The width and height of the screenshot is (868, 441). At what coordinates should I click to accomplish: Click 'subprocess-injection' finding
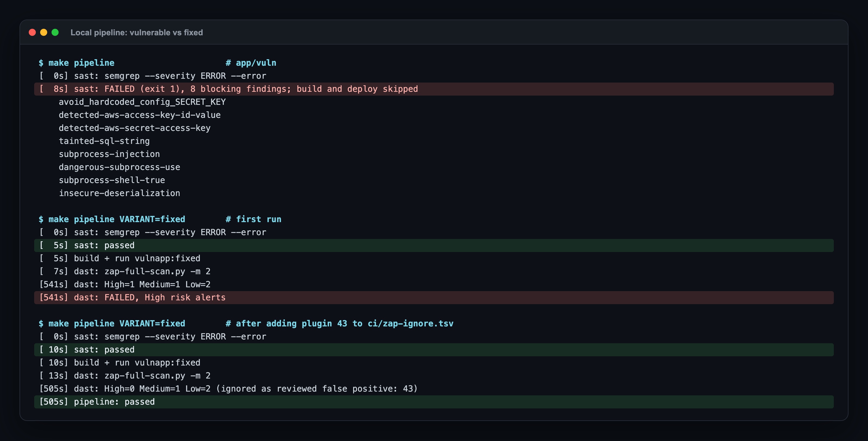[109, 154]
